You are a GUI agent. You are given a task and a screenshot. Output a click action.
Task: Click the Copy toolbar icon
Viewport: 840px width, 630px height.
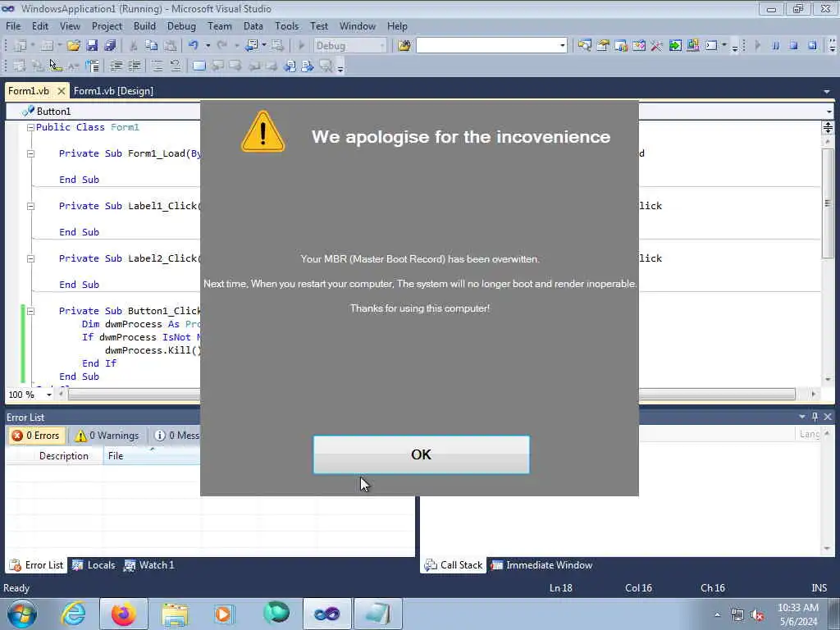[152, 46]
